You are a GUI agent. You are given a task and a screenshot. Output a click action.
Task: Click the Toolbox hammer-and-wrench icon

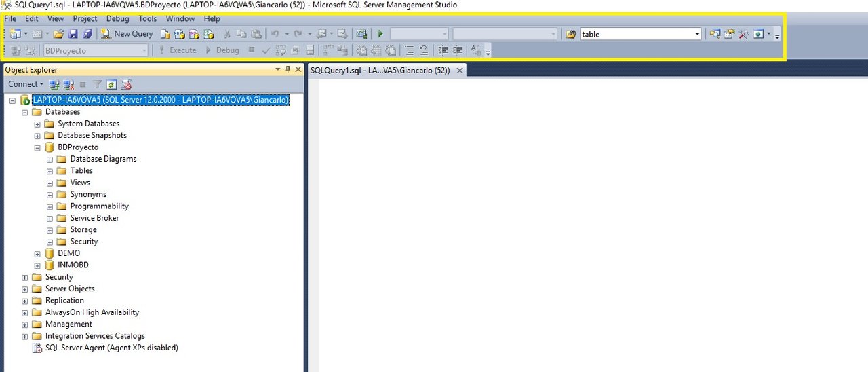tap(743, 34)
